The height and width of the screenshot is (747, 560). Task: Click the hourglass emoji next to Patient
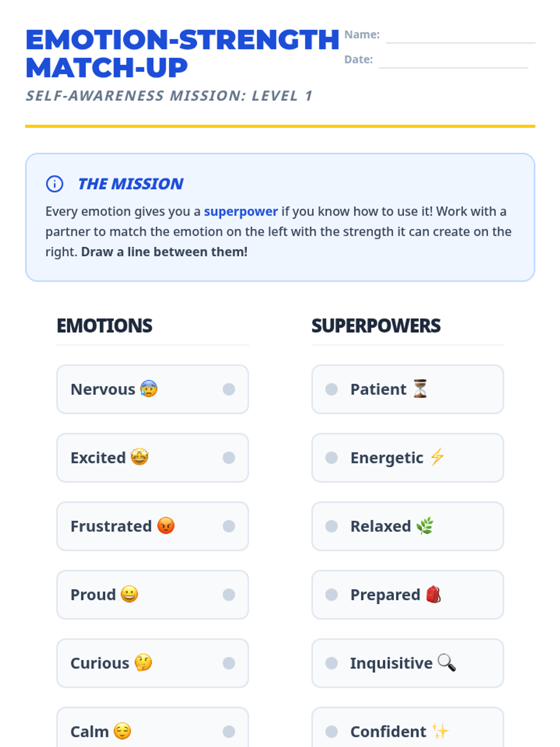coord(420,389)
